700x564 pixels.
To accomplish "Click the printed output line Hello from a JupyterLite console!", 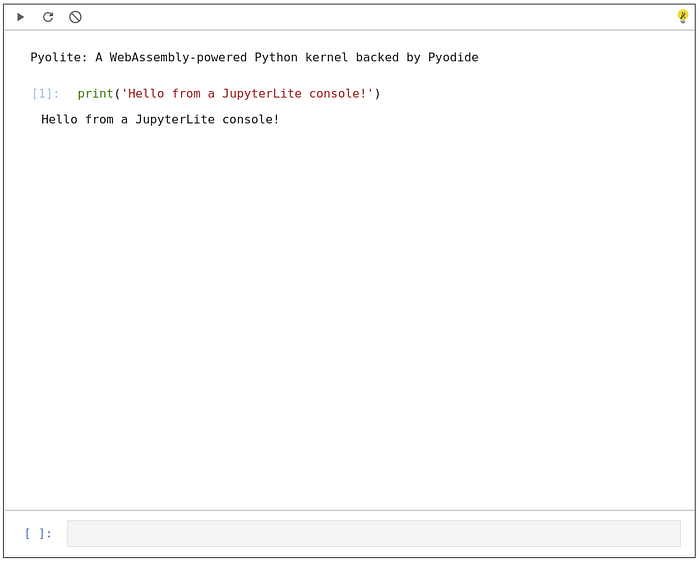I will (x=160, y=120).
